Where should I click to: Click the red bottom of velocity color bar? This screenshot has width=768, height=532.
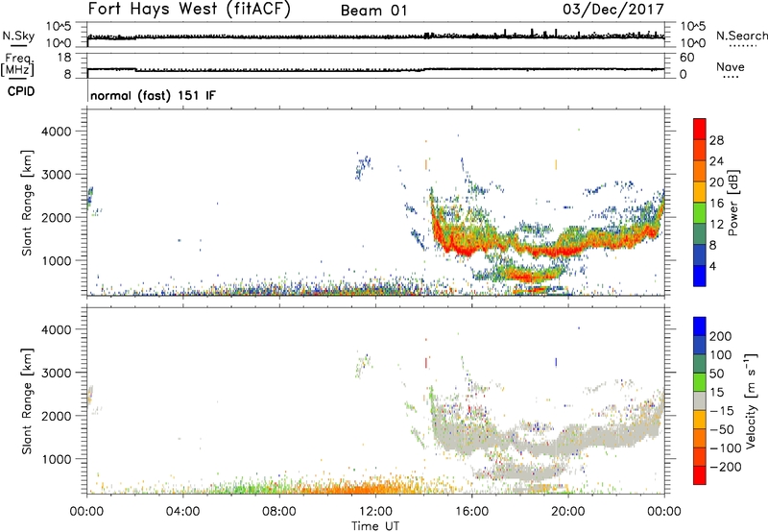click(x=700, y=475)
